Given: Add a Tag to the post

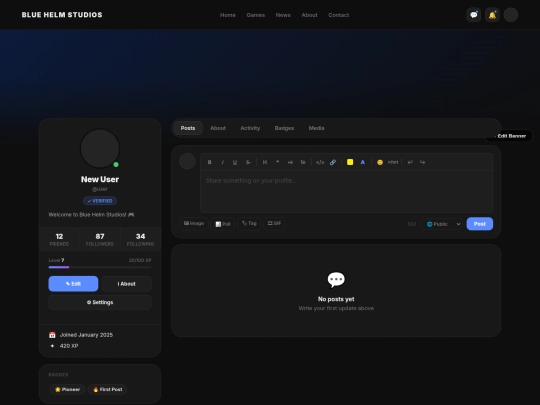Looking at the screenshot, I should [249, 224].
